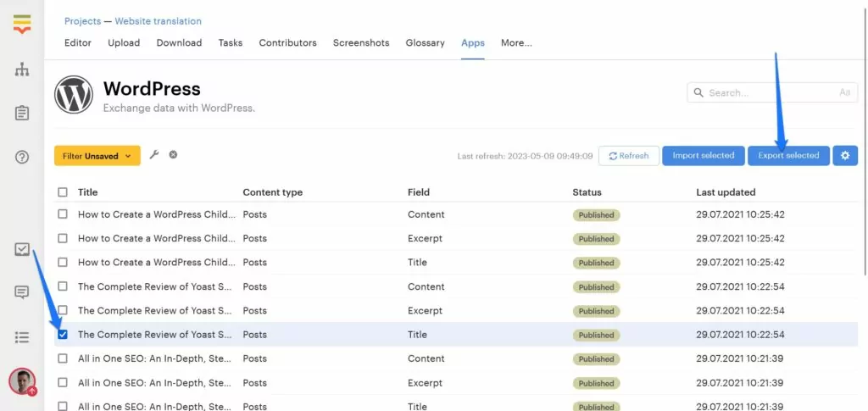The image size is (868, 411).
Task: Click the Content type column header
Action: click(x=273, y=192)
